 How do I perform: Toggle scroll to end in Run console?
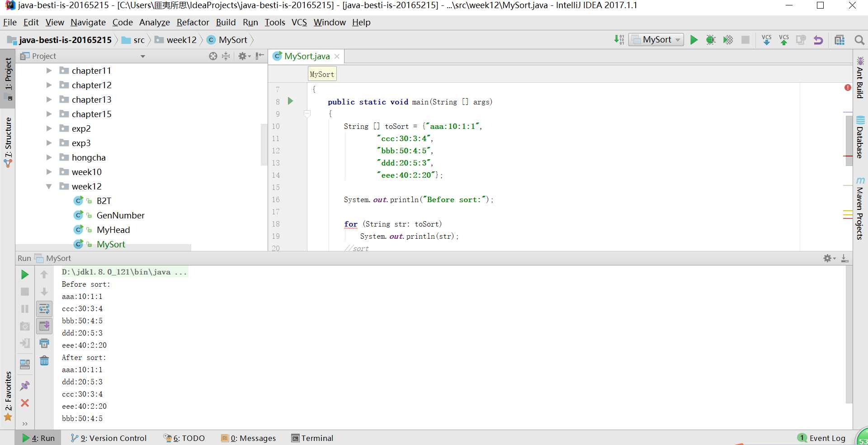44,326
